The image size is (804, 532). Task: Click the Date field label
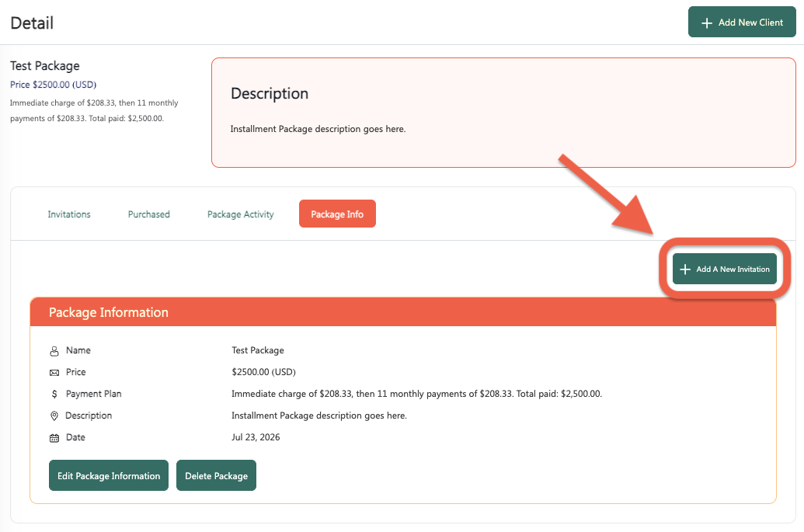coord(76,438)
